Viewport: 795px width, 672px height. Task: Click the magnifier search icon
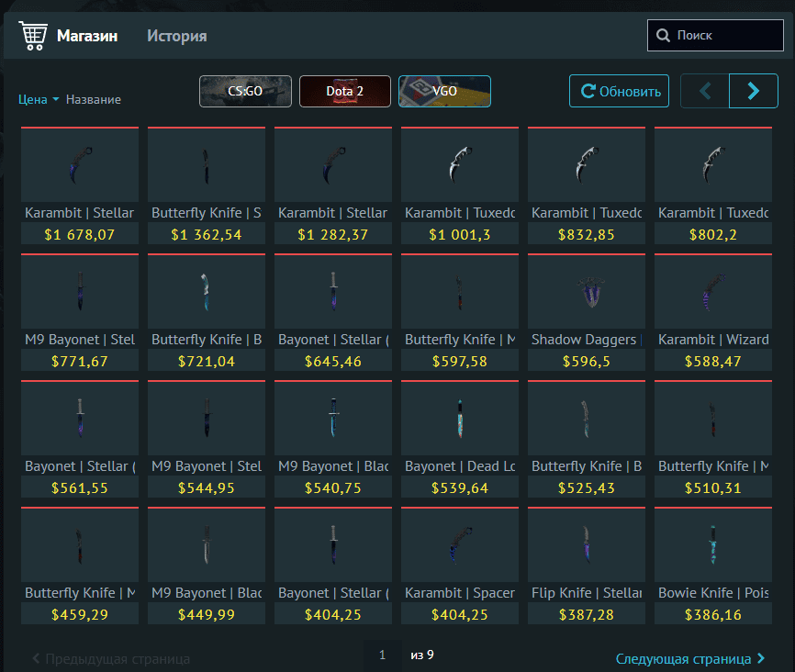point(663,36)
